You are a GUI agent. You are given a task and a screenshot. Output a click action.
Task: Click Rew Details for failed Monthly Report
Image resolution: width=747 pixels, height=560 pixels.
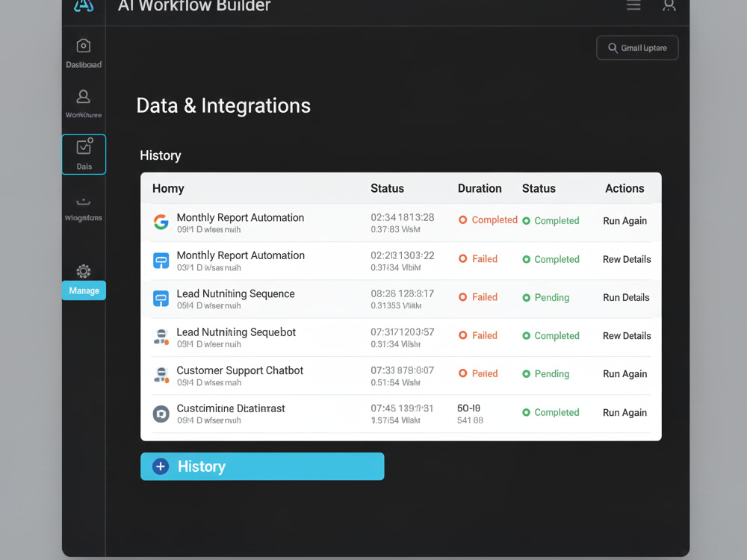click(627, 260)
